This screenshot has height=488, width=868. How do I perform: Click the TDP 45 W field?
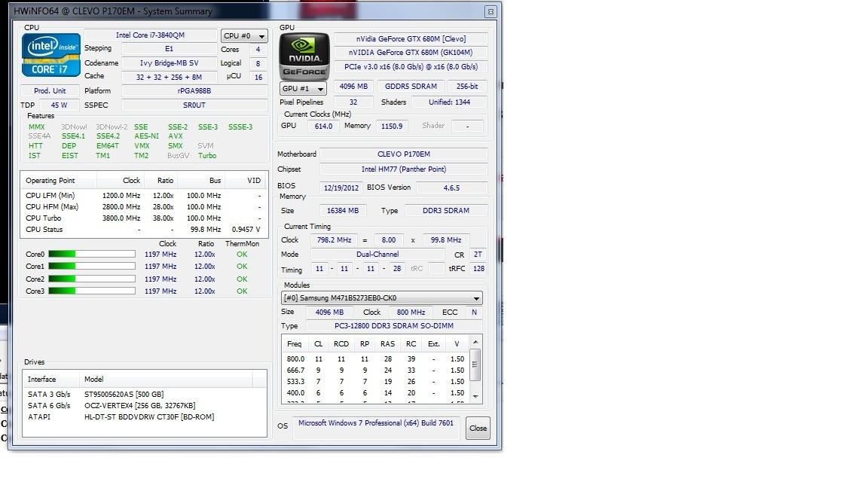point(59,105)
